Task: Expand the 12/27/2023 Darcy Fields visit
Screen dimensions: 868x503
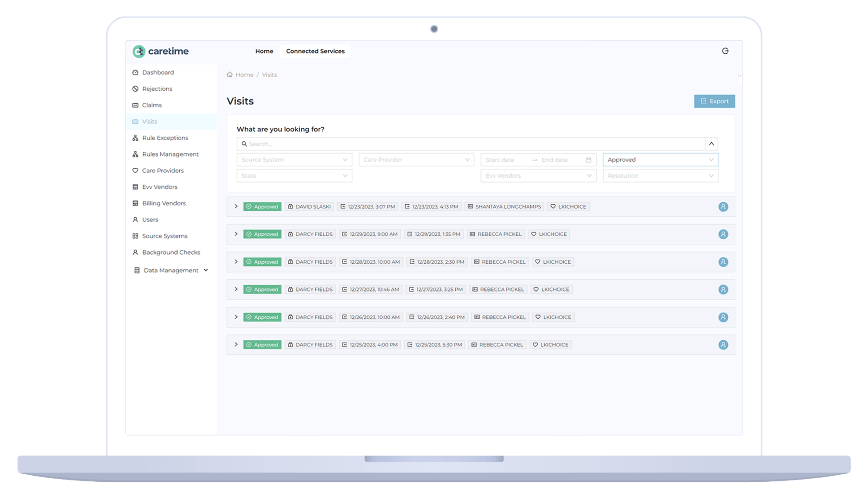Action: 236,289
